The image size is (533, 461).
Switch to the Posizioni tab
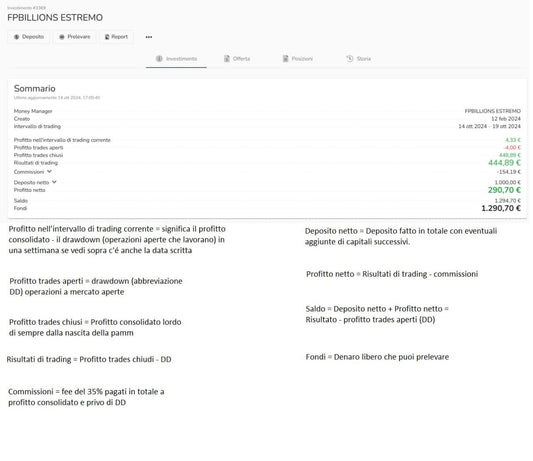pyautogui.click(x=297, y=59)
